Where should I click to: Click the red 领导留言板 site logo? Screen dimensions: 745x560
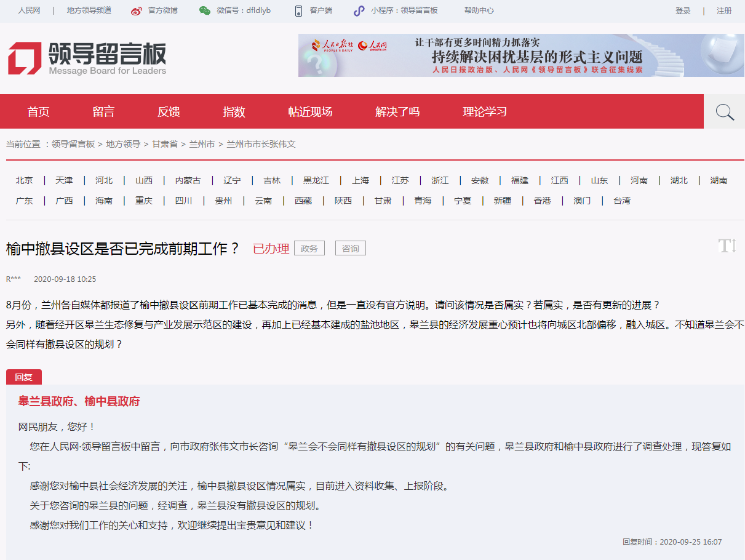point(87,58)
